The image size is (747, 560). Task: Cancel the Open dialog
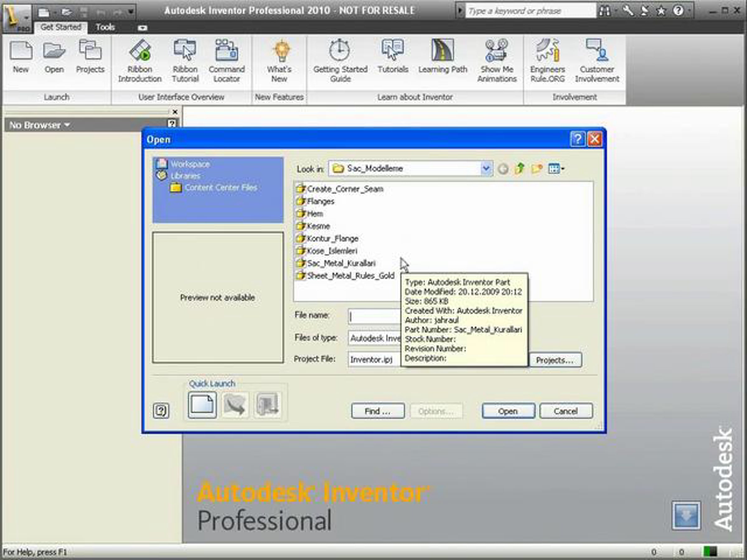[566, 411]
